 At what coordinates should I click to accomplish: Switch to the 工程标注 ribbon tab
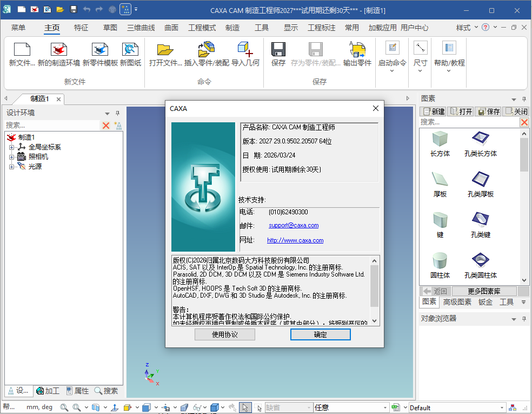coord(321,28)
